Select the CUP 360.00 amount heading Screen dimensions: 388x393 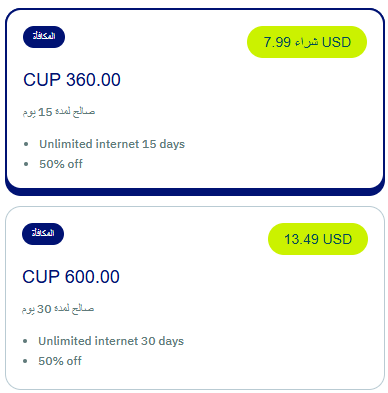[72, 80]
